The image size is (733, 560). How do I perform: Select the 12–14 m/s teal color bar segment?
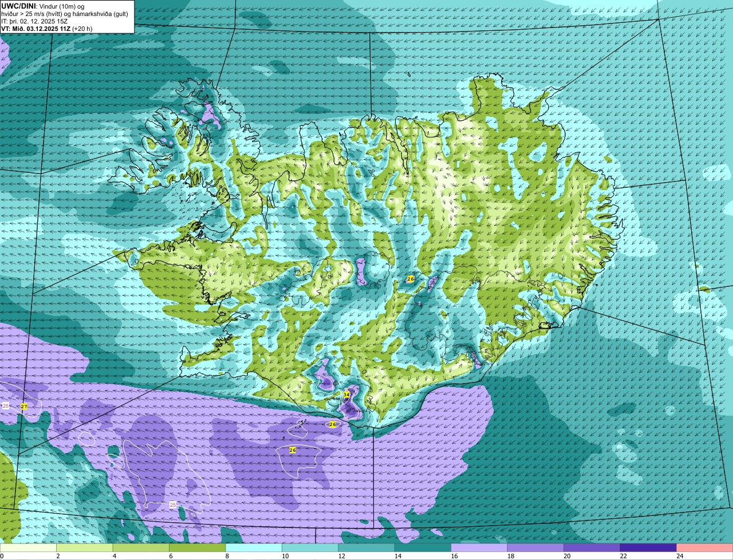coord(366,548)
